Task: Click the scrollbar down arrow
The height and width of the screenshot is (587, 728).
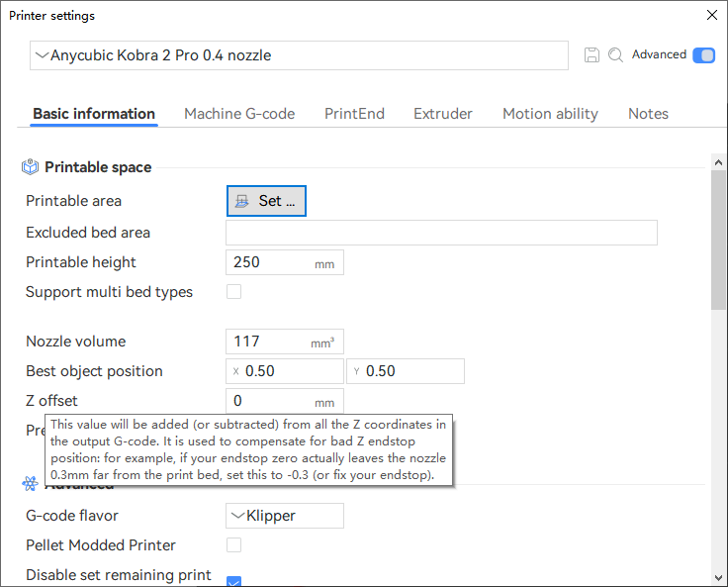Action: (718, 578)
